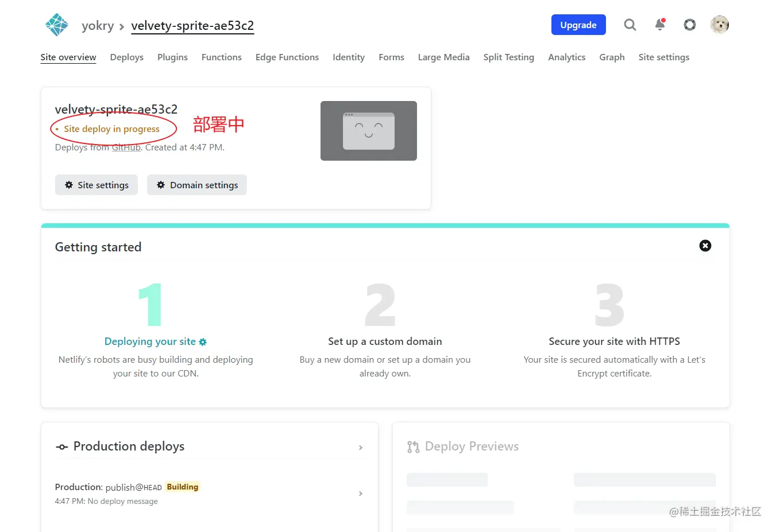
Task: Click the support lifebuoy icon
Action: click(690, 25)
